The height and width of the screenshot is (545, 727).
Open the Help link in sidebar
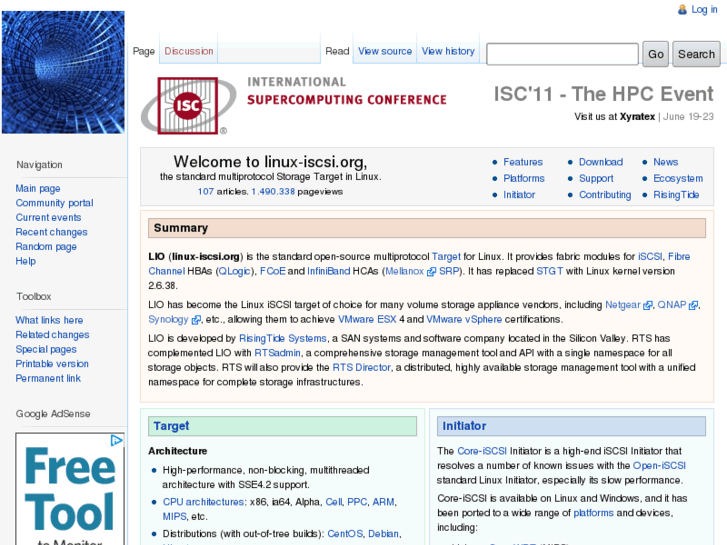pos(26,261)
